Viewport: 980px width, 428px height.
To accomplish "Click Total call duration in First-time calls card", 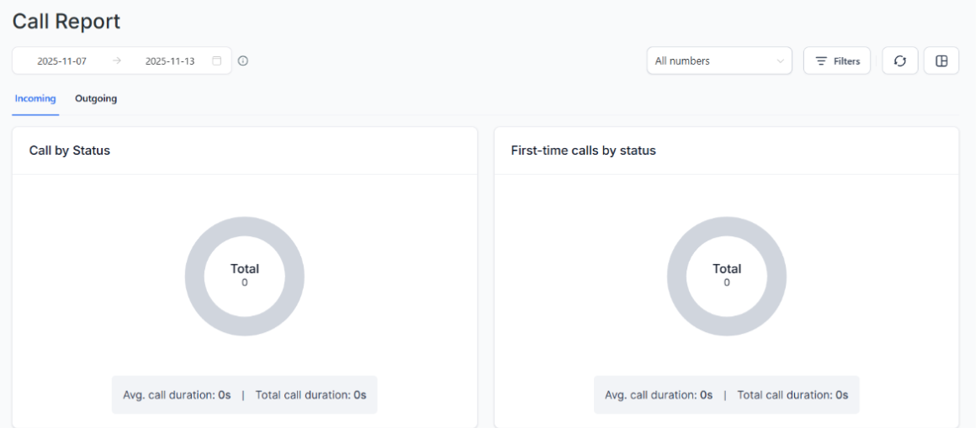I will pyautogui.click(x=792, y=395).
